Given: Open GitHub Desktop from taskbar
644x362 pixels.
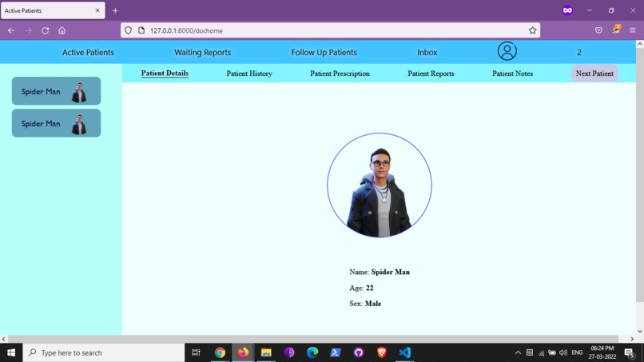Looking at the screenshot, I should (x=359, y=352).
